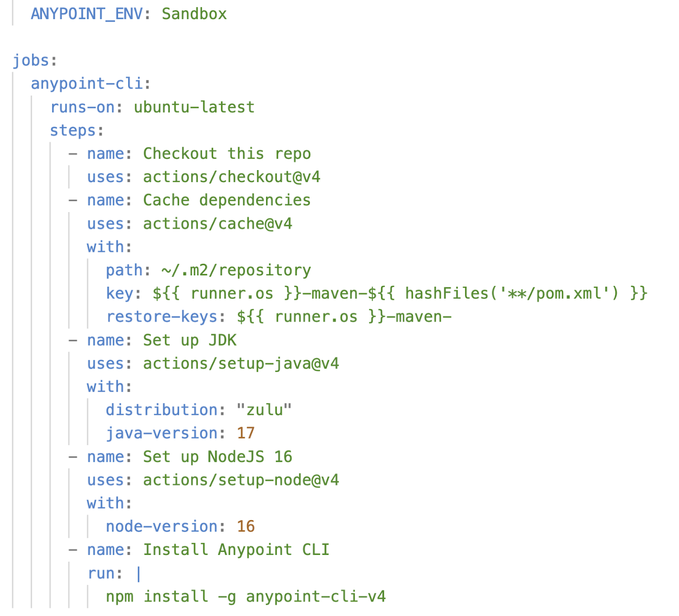
Task: Click the restore-keys key
Action: [x=162, y=317]
